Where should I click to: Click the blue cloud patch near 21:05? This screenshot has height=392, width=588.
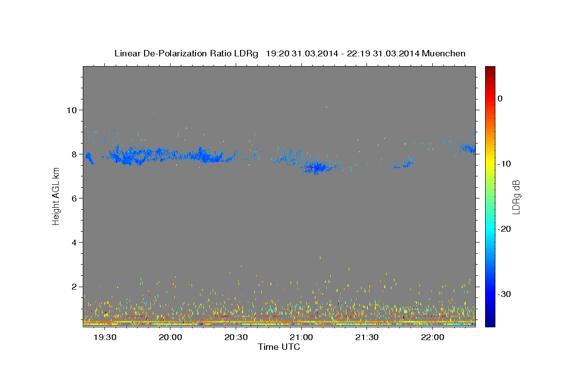point(318,168)
